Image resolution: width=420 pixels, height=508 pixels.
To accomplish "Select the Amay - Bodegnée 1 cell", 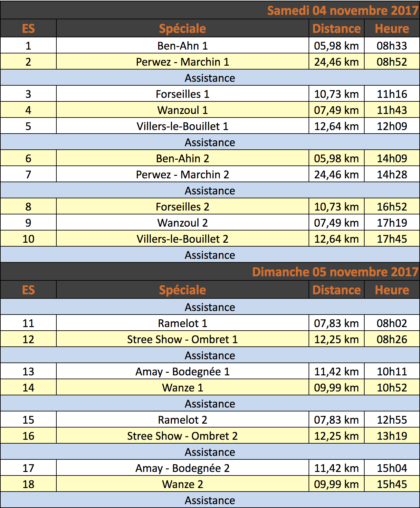I will tap(182, 371).
